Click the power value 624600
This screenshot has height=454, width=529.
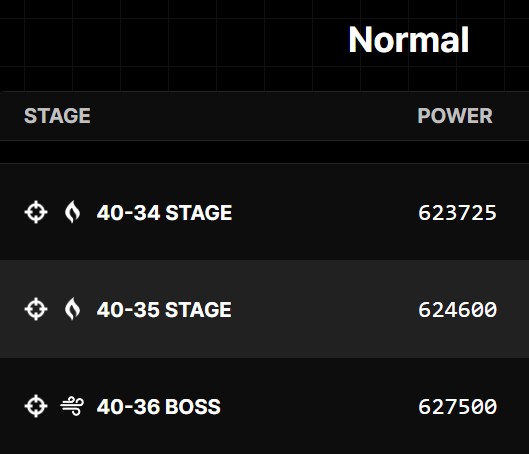pyautogui.click(x=457, y=310)
